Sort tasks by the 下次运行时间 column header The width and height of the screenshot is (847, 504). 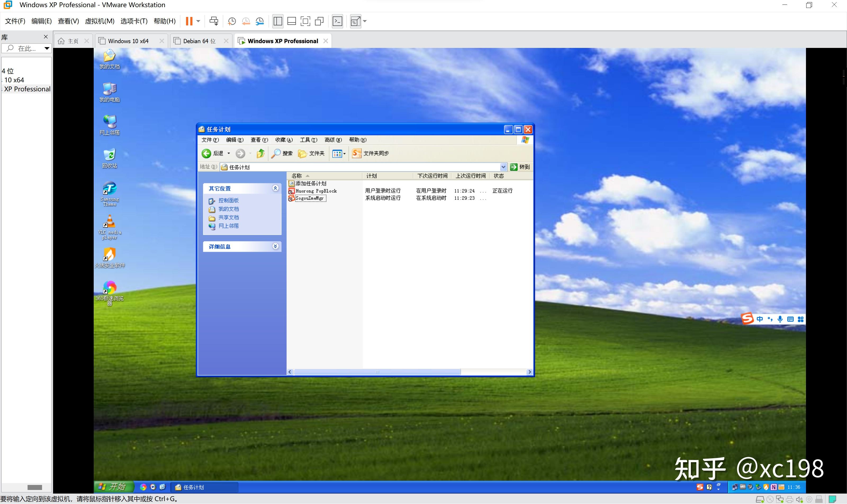pos(432,176)
